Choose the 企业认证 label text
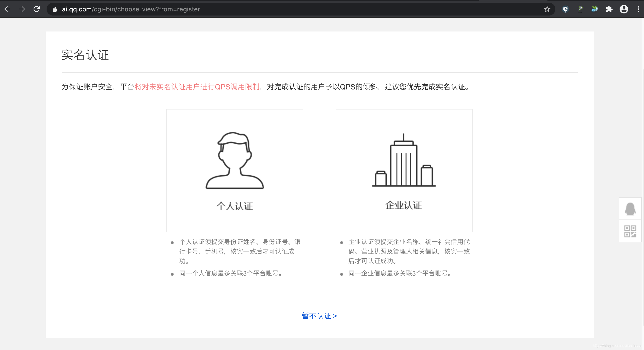This screenshot has height=350, width=644. [404, 205]
